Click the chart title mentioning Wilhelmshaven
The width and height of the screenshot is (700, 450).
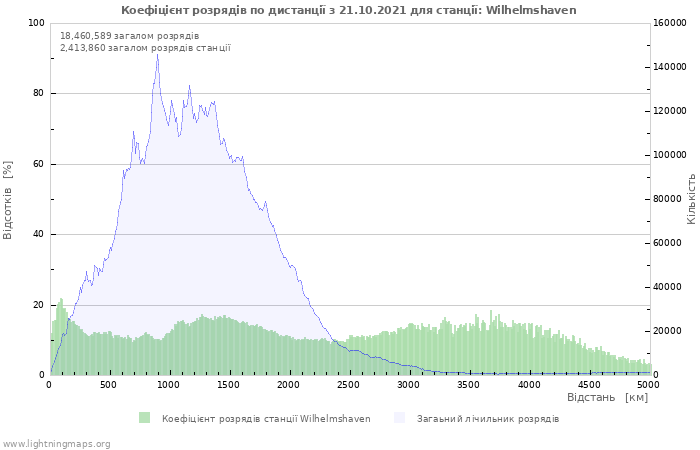click(x=349, y=10)
